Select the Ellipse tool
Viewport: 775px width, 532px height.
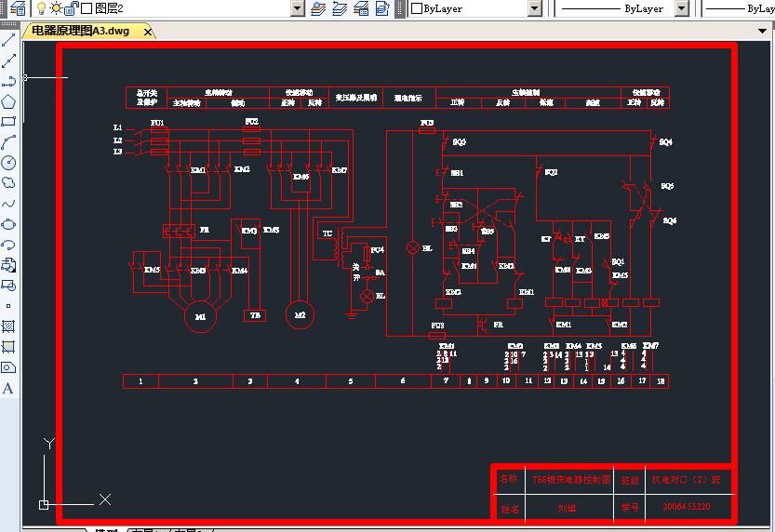pyautogui.click(x=9, y=224)
